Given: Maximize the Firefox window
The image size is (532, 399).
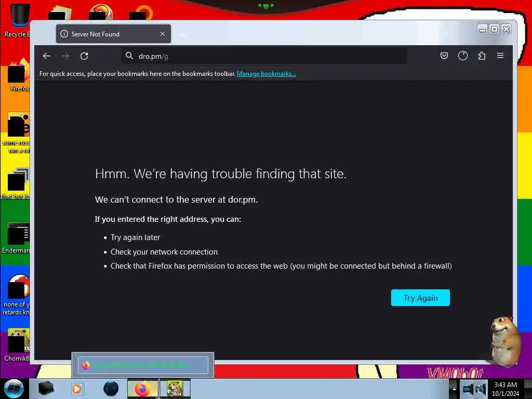Looking at the screenshot, I should pyautogui.click(x=495, y=29).
